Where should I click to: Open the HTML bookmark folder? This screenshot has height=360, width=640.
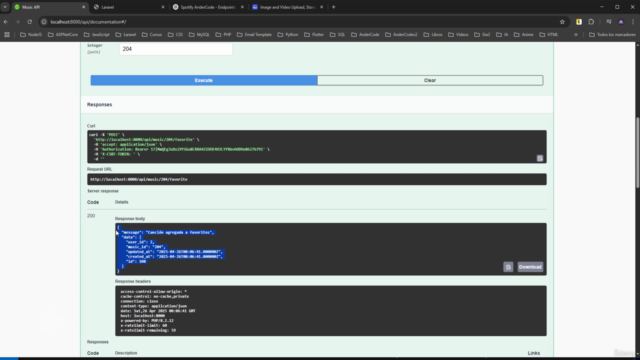[x=549, y=35]
